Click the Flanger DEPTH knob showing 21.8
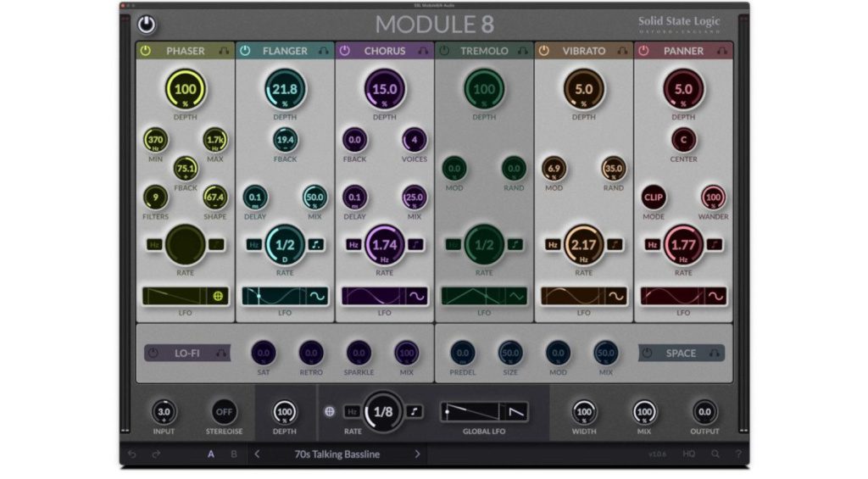Image resolution: width=868 pixels, height=479 pixels. click(285, 89)
